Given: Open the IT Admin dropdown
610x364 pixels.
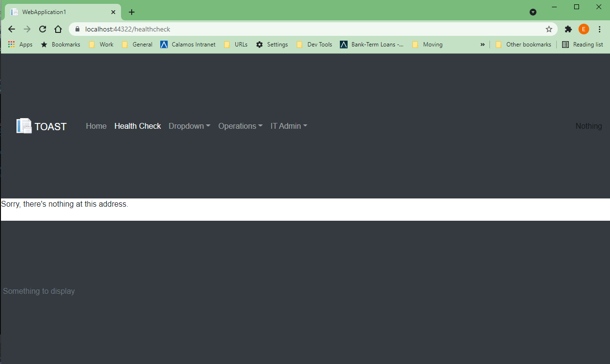Looking at the screenshot, I should (289, 126).
